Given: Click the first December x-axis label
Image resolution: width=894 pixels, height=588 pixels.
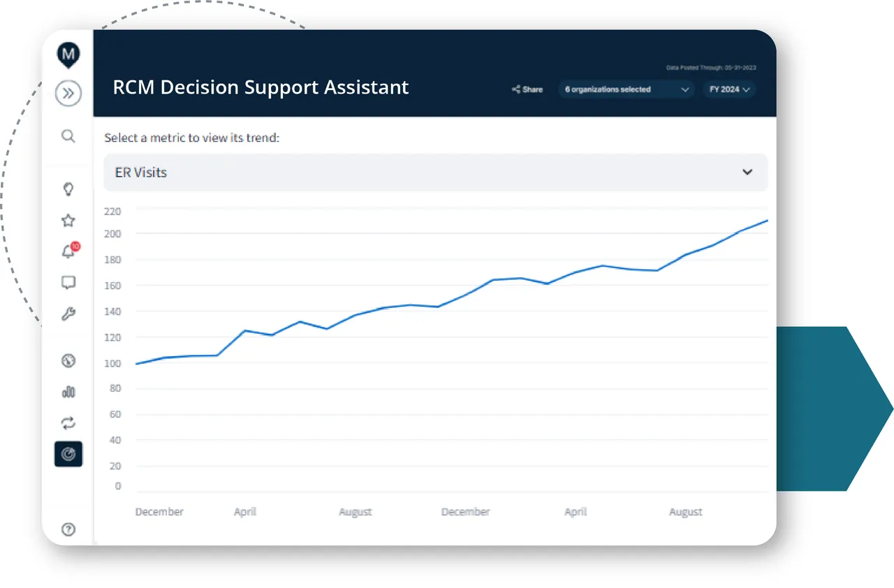Looking at the screenshot, I should pos(159,512).
